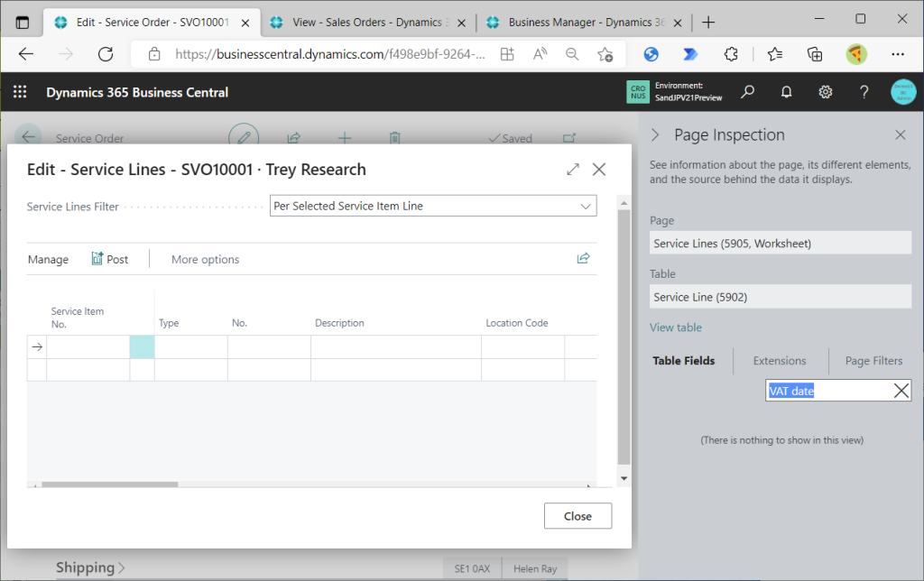Open browser Collections icon
Screen dimensions: 924x581
[x=815, y=54]
